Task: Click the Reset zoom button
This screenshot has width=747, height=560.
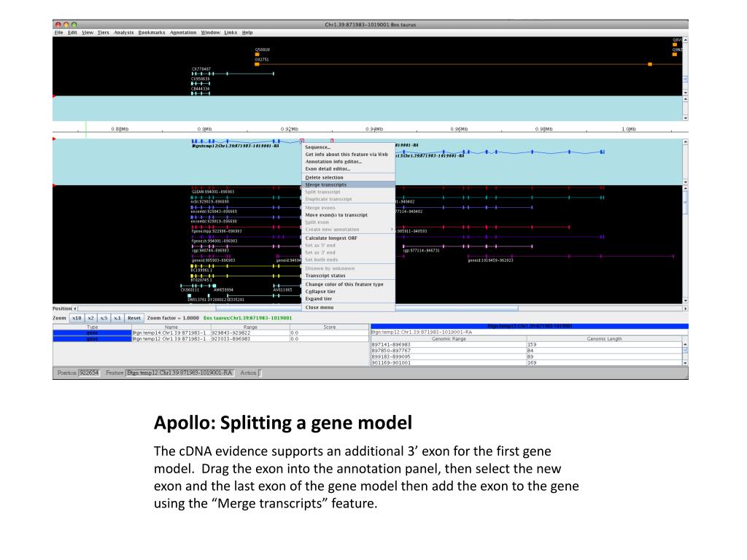Action: tap(134, 318)
